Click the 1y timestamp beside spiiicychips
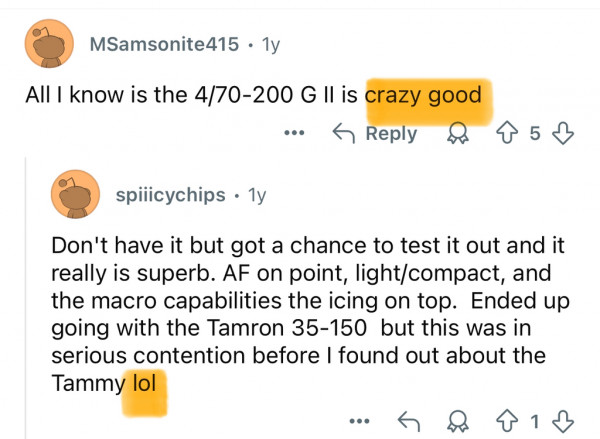 pyautogui.click(x=256, y=195)
